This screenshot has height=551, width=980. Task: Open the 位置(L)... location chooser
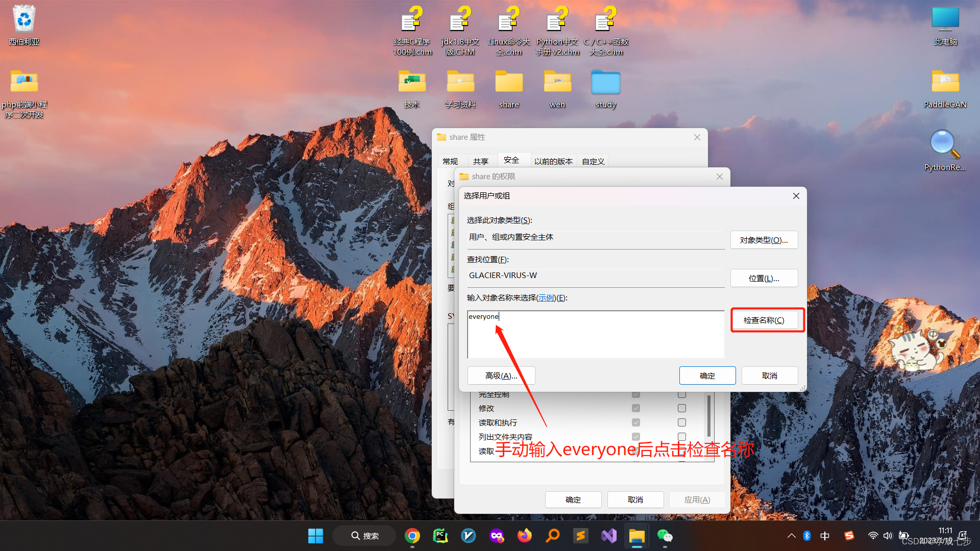(764, 278)
